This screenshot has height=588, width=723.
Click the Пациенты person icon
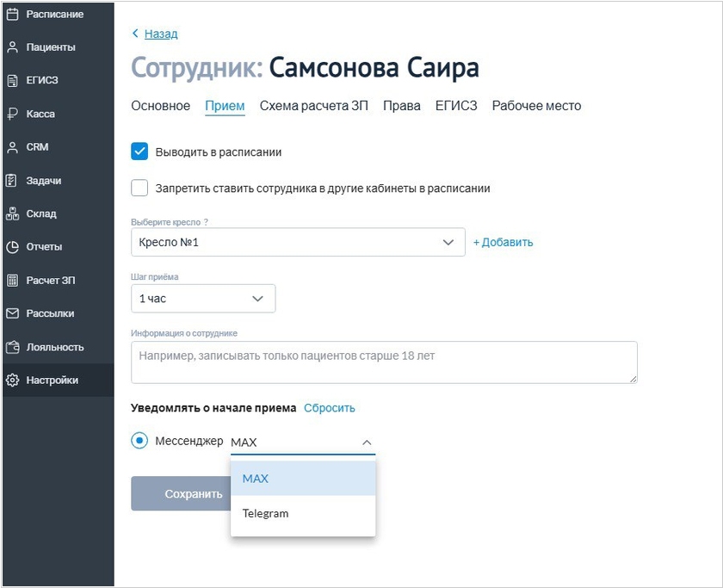12,47
